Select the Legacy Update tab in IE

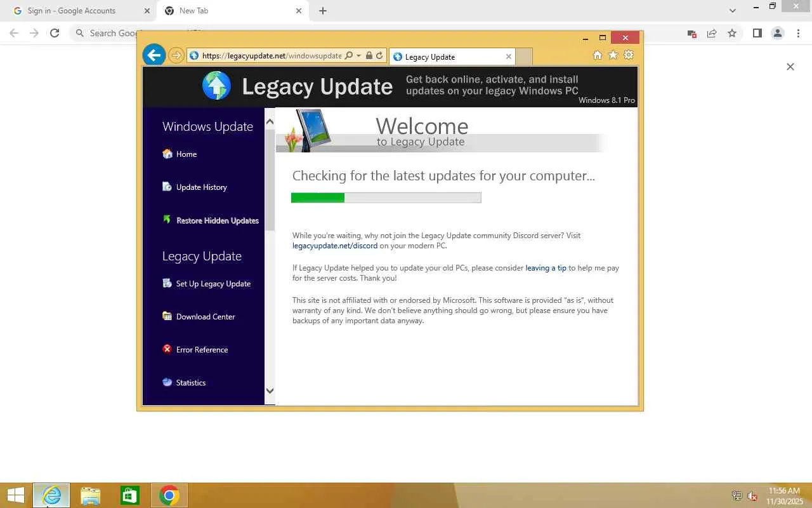tap(452, 57)
